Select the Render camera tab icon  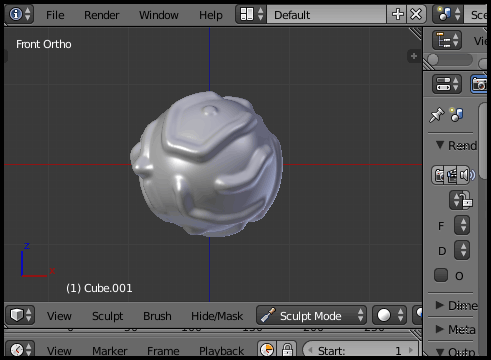click(x=479, y=84)
